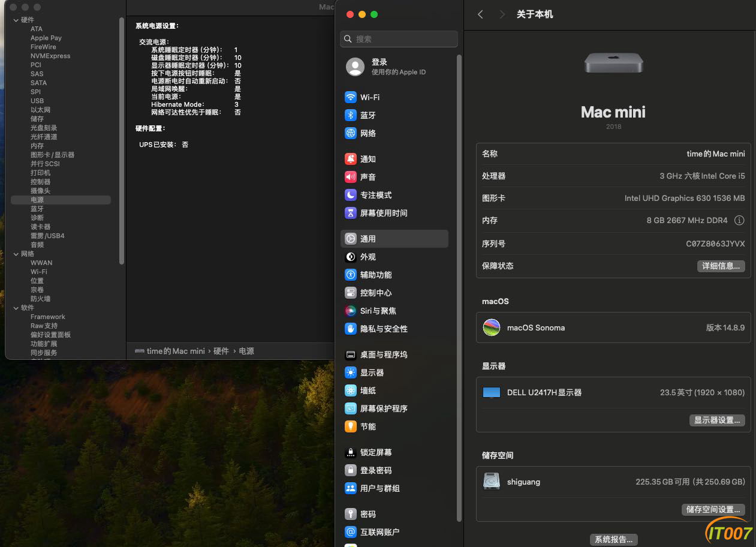Go forward using the right chevron
This screenshot has width=756, height=547.
[502, 14]
